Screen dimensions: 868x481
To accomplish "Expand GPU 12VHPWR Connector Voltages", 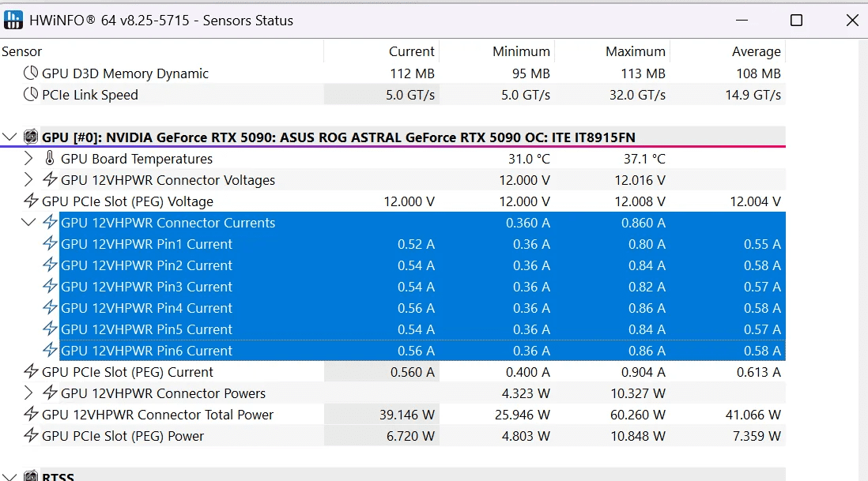I will [x=29, y=180].
